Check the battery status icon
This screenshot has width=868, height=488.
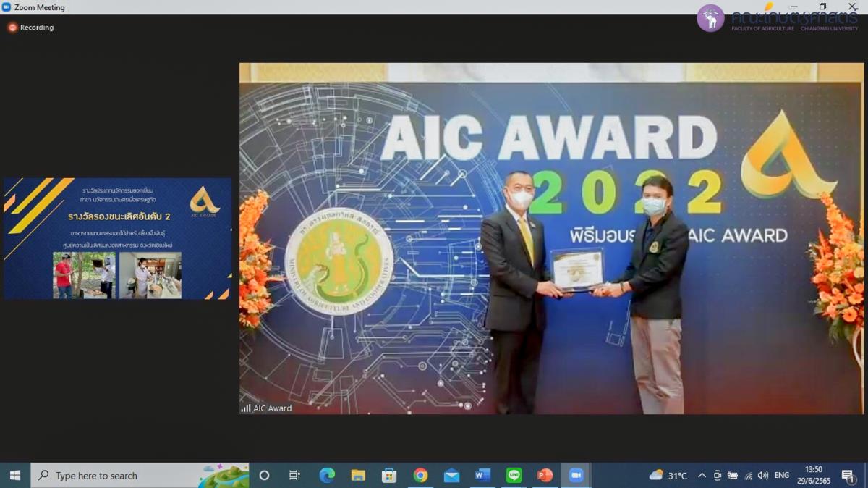pos(732,476)
